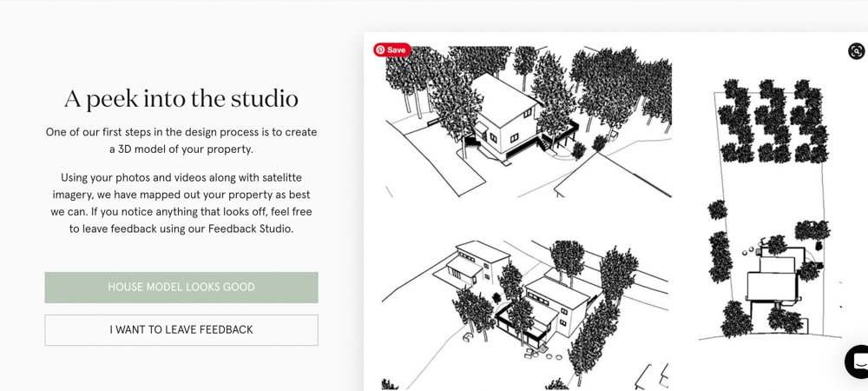Image resolution: width=868 pixels, height=391 pixels.
Task: Click the paragraph about photos and satellite imagery
Action: pyautogui.click(x=181, y=203)
